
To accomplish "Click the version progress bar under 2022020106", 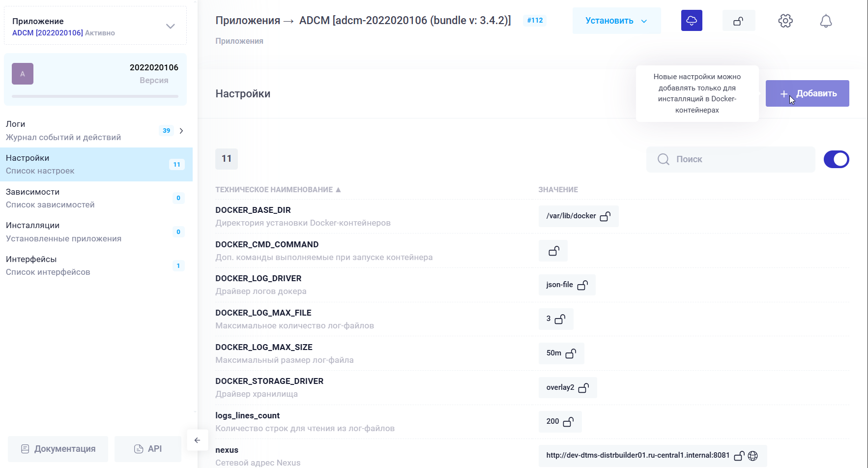I will [x=95, y=96].
